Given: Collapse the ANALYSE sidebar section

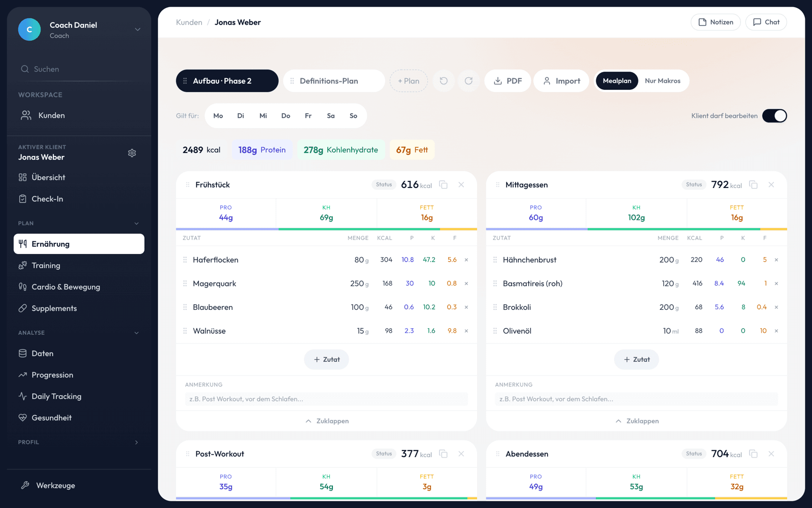Looking at the screenshot, I should pyautogui.click(x=136, y=333).
